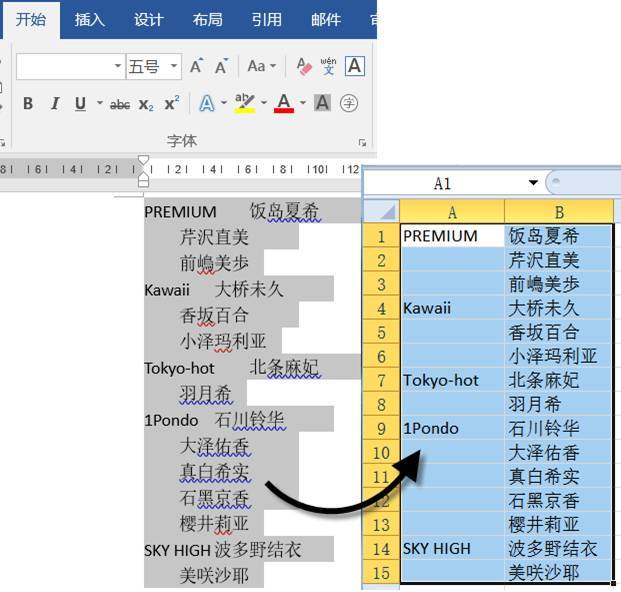Click Word text 芹沢直美

214,237
